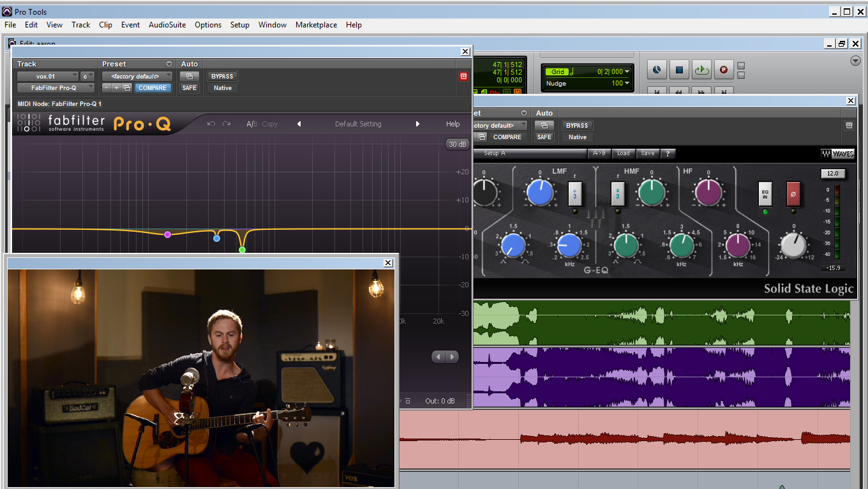
Task: Click the Save button in Waves toolbar
Action: coord(648,153)
